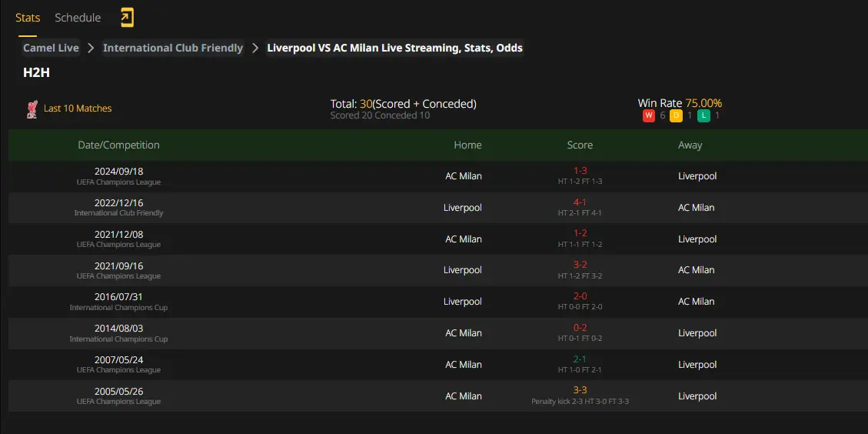The width and height of the screenshot is (868, 434).
Task: Click the 3-3 score result
Action: pyautogui.click(x=580, y=390)
